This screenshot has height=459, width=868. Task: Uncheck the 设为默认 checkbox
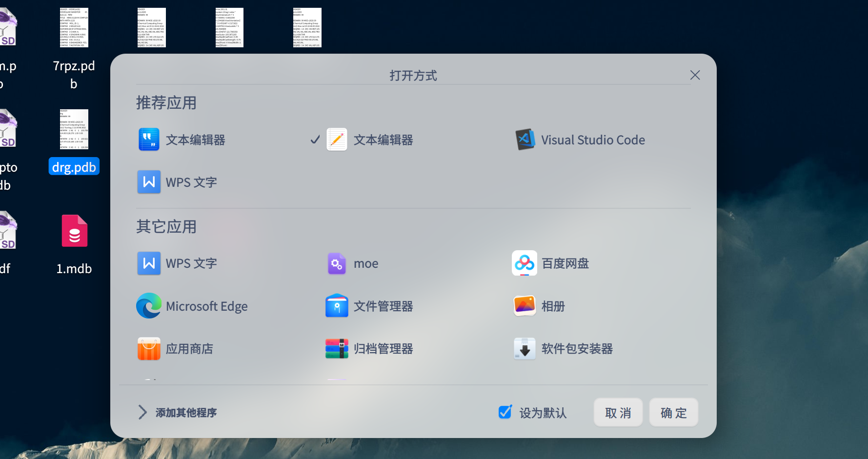[x=505, y=412]
